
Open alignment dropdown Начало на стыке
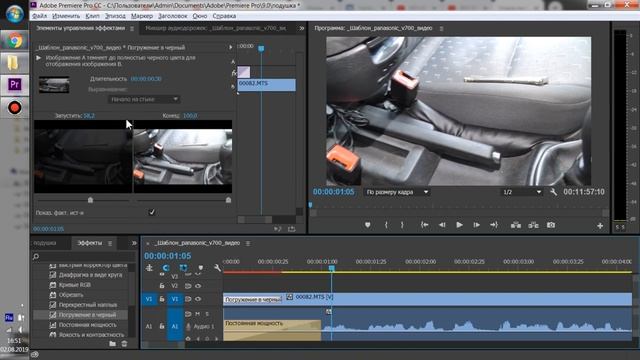[144, 99]
